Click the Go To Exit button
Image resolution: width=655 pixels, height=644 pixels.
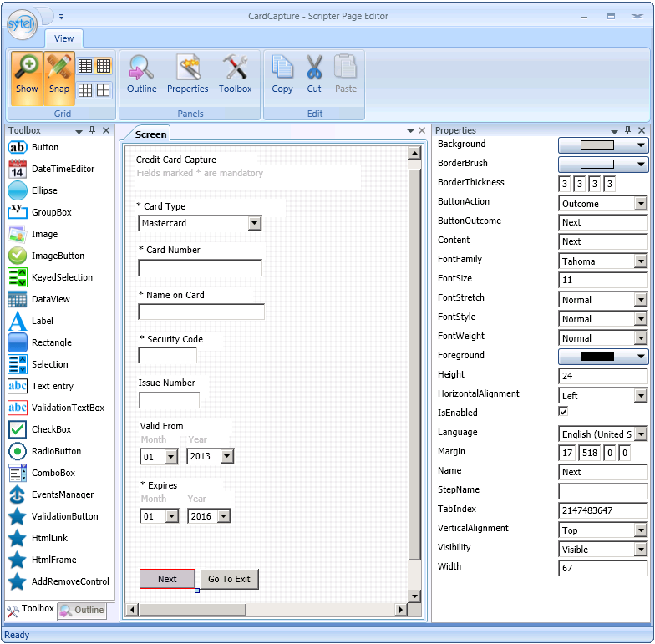(229, 579)
